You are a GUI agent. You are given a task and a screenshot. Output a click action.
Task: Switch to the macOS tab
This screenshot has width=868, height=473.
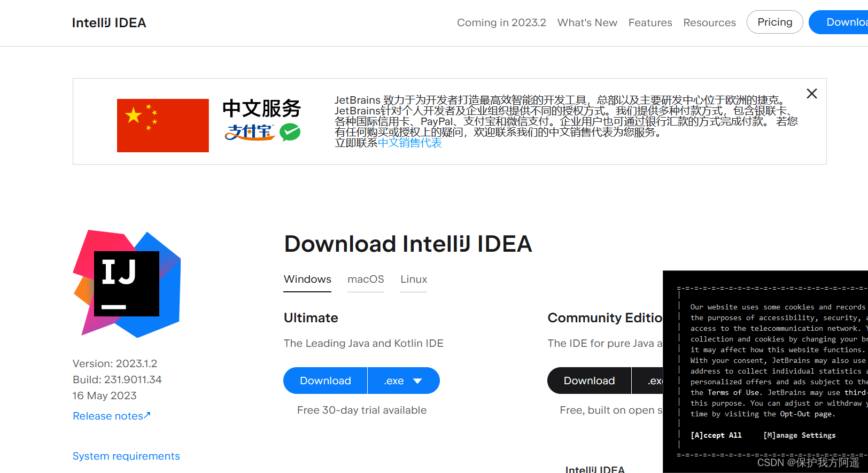tap(366, 280)
